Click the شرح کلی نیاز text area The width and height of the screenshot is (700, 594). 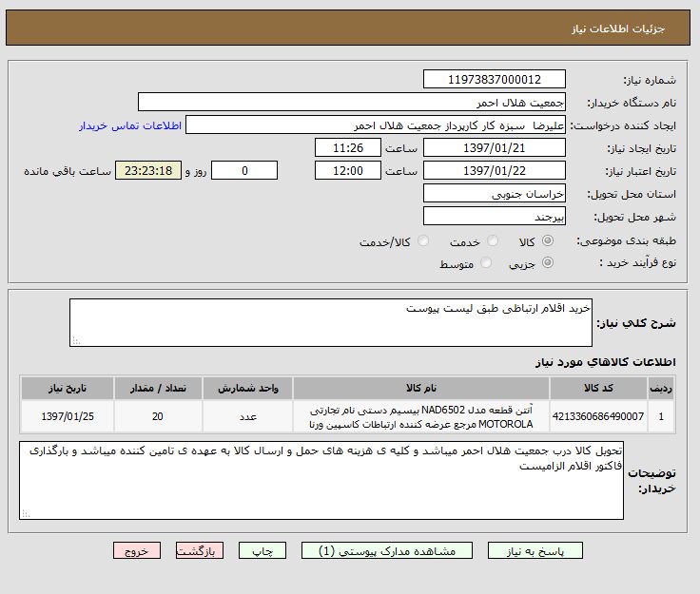click(331, 323)
